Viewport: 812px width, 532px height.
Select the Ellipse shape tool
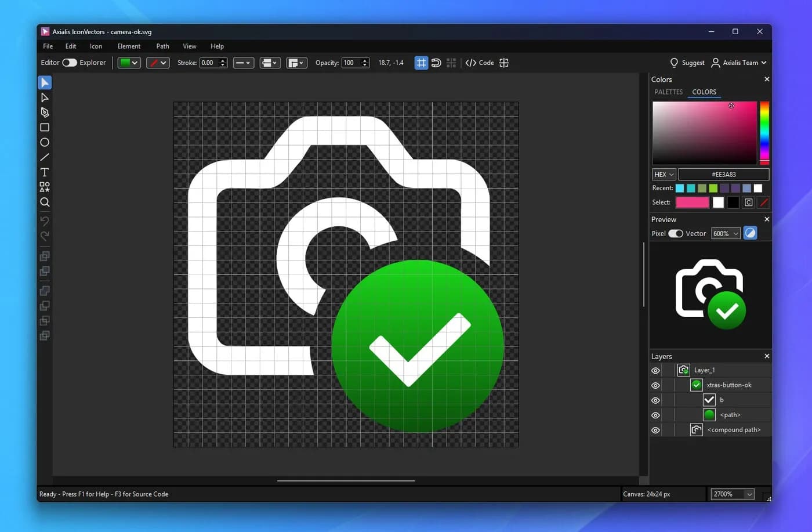coord(45,142)
